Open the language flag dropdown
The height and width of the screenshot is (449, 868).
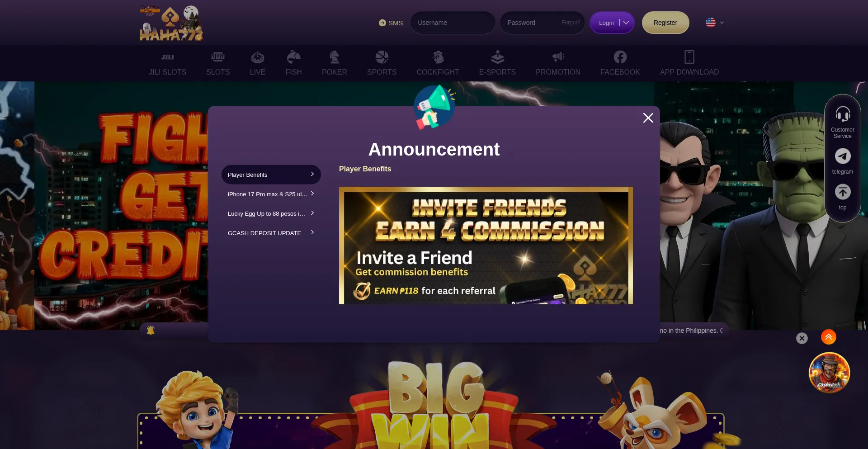click(x=715, y=23)
